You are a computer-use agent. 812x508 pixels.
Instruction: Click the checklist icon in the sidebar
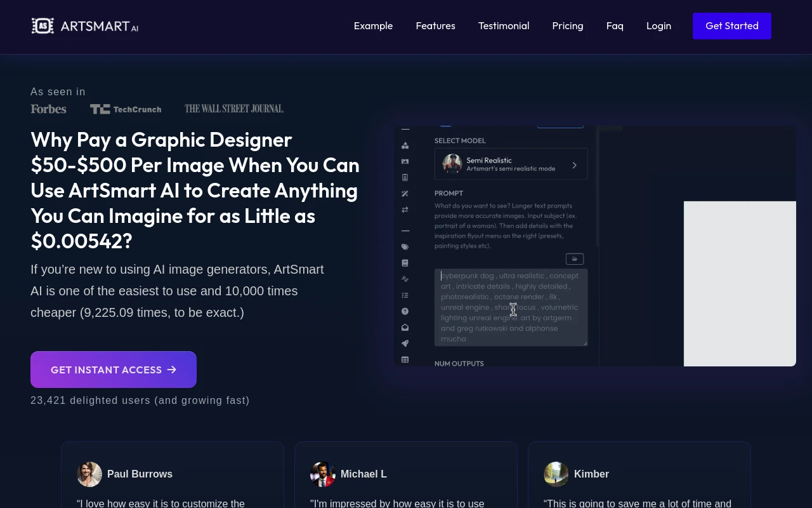pyautogui.click(x=405, y=295)
